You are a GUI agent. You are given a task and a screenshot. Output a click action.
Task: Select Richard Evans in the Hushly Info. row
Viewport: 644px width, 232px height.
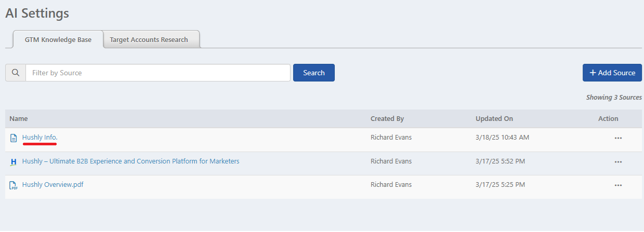click(x=391, y=138)
